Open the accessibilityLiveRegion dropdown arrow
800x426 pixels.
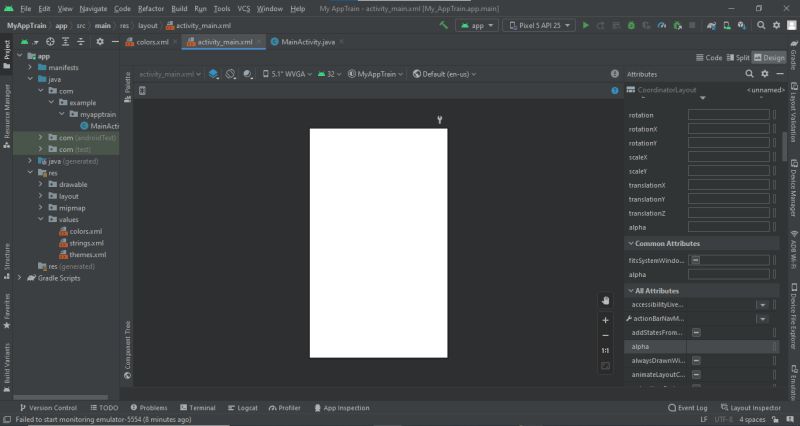click(762, 305)
